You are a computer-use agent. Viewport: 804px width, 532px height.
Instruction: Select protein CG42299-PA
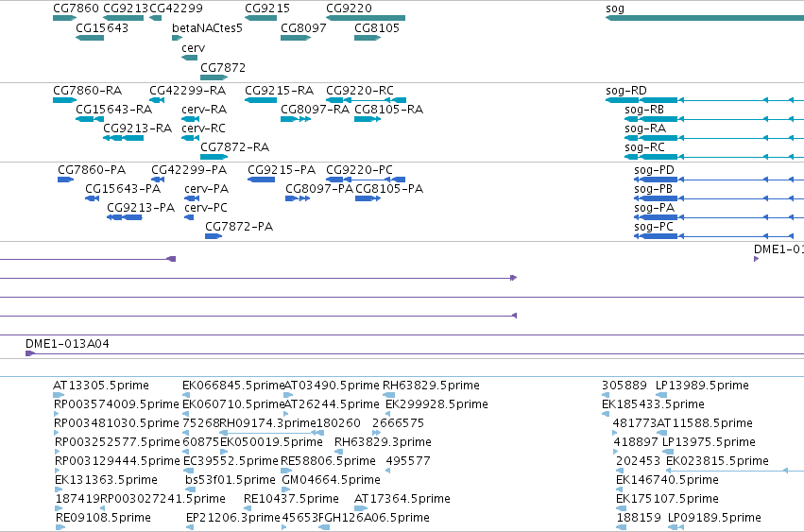(189, 170)
